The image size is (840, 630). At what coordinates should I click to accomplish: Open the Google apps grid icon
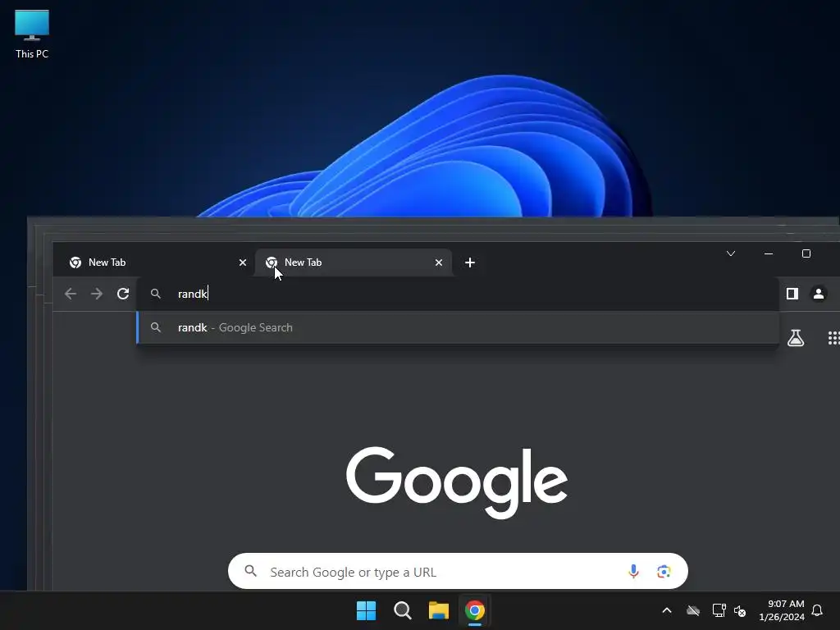833,338
